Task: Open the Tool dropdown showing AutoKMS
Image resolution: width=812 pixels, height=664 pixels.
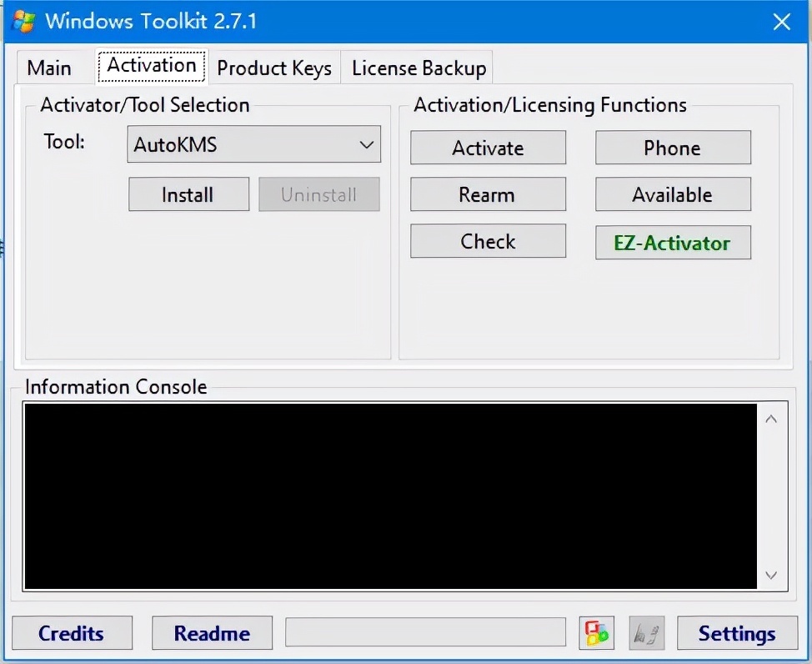Action: pyautogui.click(x=253, y=144)
